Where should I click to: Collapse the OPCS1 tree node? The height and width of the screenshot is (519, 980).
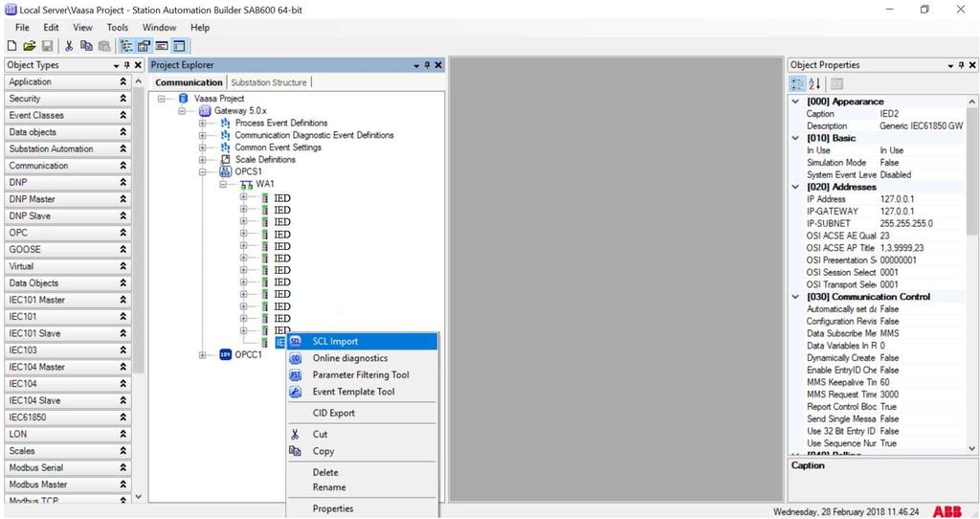tap(203, 171)
